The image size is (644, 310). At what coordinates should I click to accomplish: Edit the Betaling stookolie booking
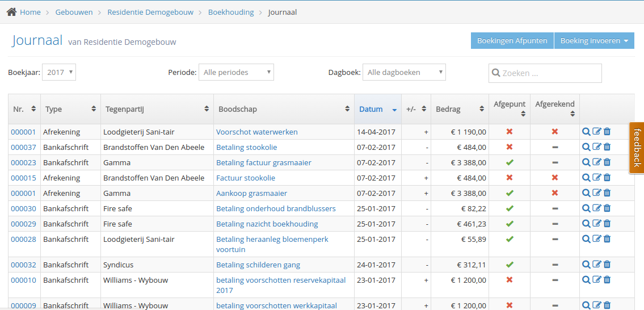[x=596, y=147]
